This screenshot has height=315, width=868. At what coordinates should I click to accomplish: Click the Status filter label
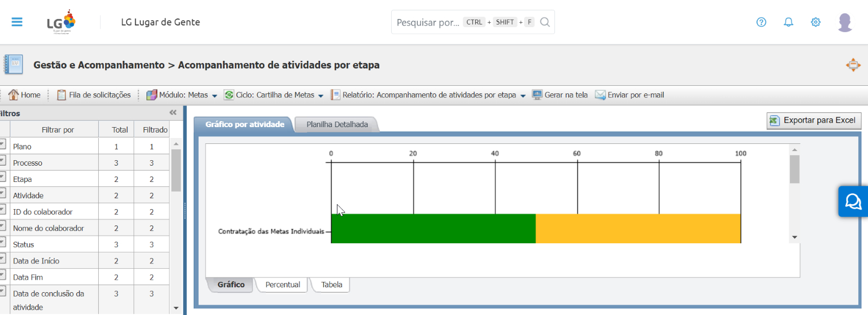(x=23, y=244)
